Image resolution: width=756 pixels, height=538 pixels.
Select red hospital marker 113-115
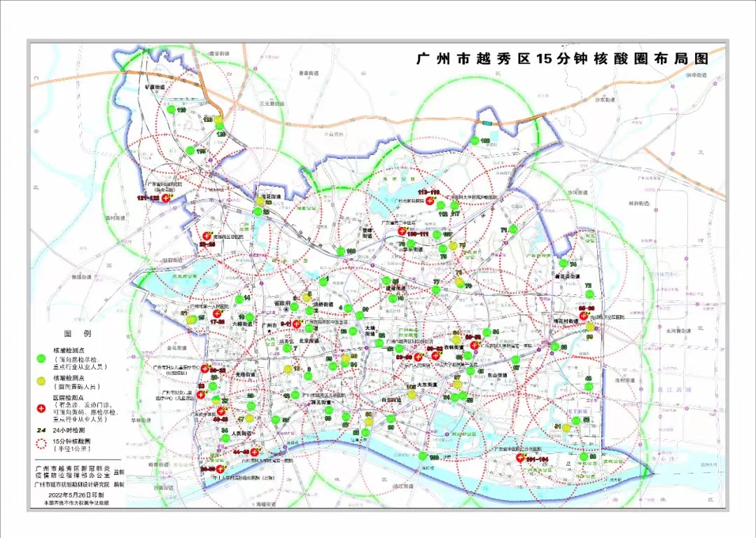click(428, 200)
